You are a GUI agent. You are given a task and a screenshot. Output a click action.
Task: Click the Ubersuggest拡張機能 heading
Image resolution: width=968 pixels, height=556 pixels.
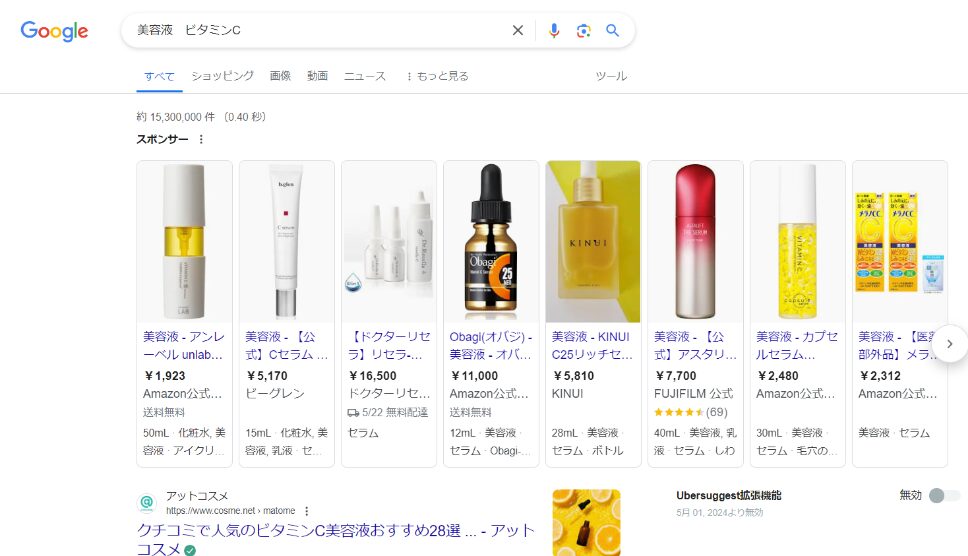pyautogui.click(x=728, y=496)
